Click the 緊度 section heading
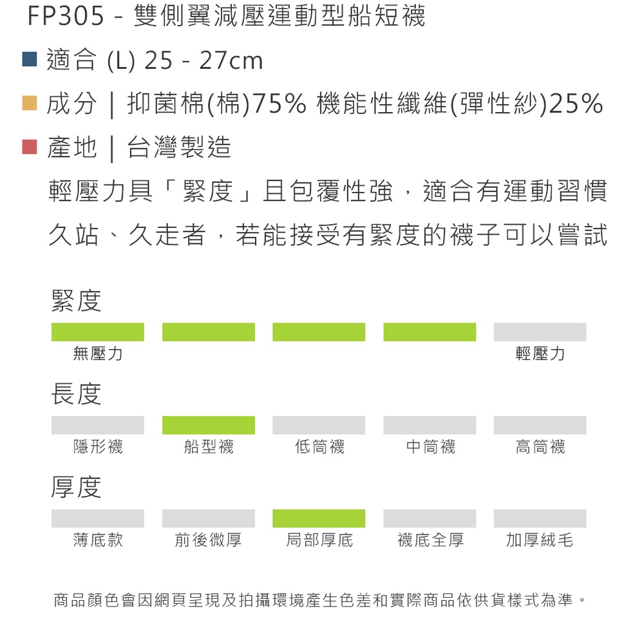 click(76, 301)
